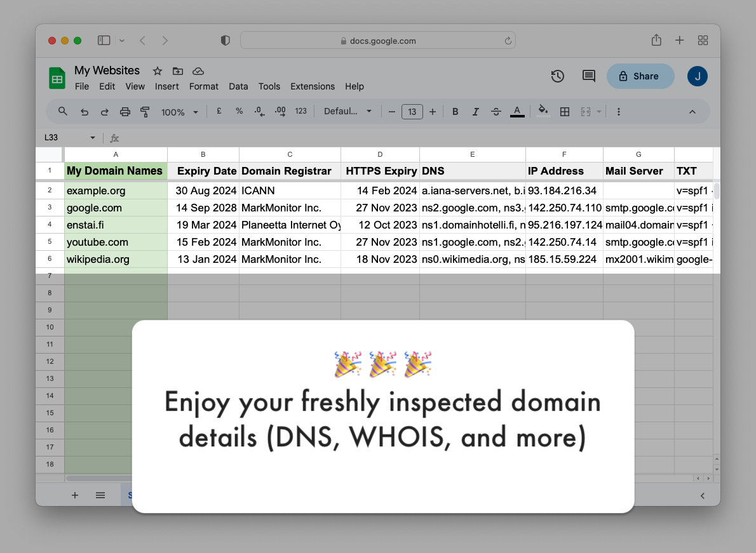Click the print icon
The image size is (756, 553).
tap(125, 112)
